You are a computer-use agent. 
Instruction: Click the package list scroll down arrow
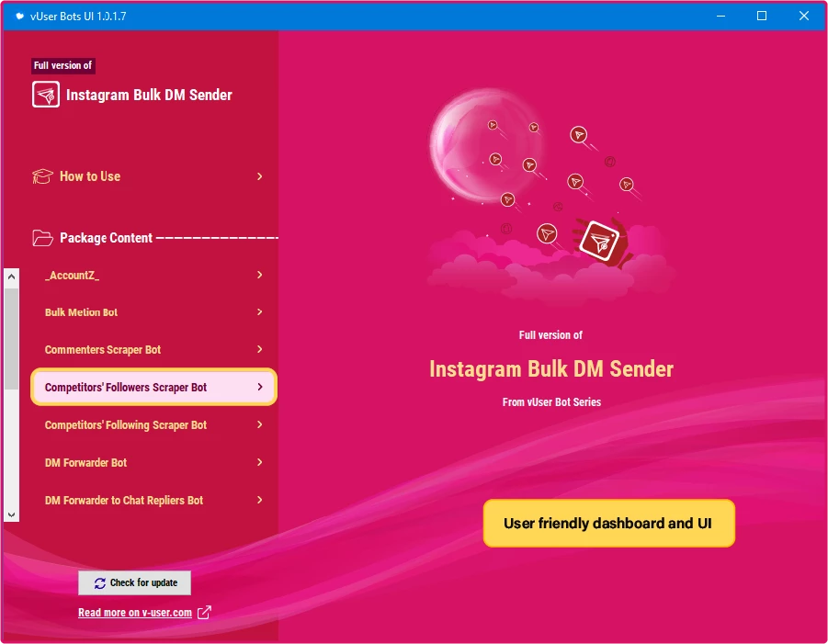[x=12, y=514]
